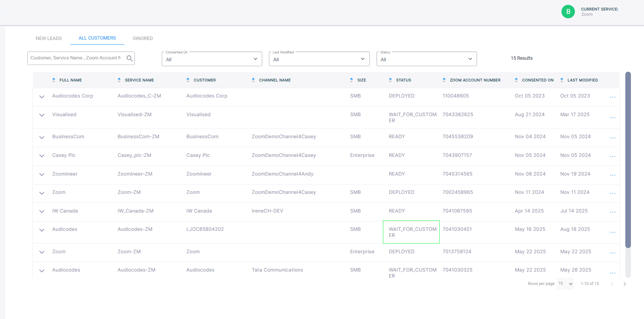Click Jul 14 2025 last modified date
Viewport: 644px width, 319px height.
tap(574, 211)
